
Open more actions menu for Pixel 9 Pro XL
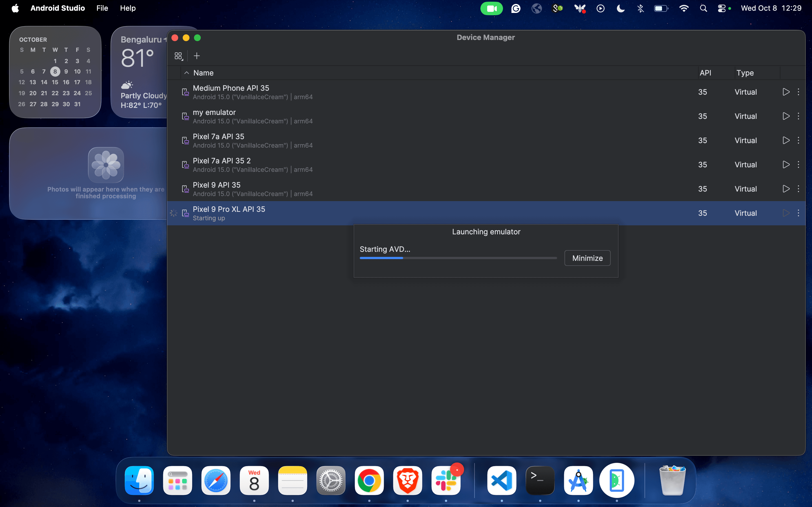tap(798, 213)
